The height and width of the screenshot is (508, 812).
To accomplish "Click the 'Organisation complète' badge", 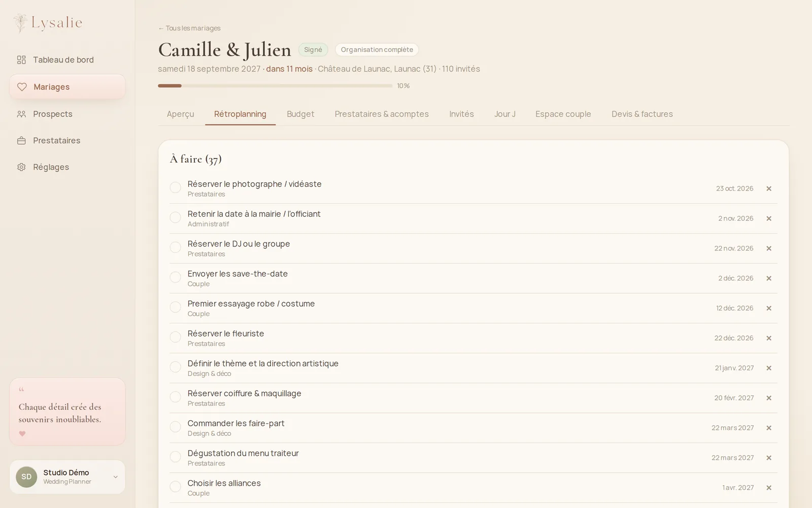I will point(377,50).
